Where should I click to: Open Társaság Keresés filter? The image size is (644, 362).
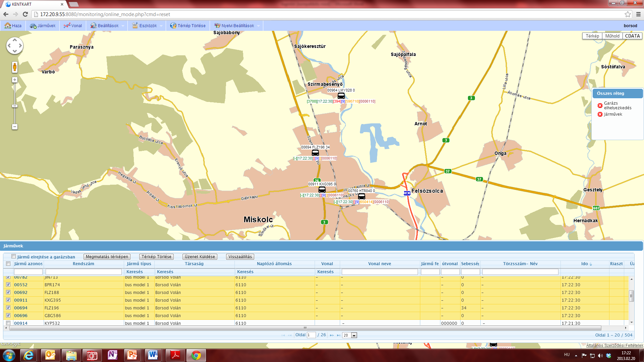pyautogui.click(x=165, y=272)
